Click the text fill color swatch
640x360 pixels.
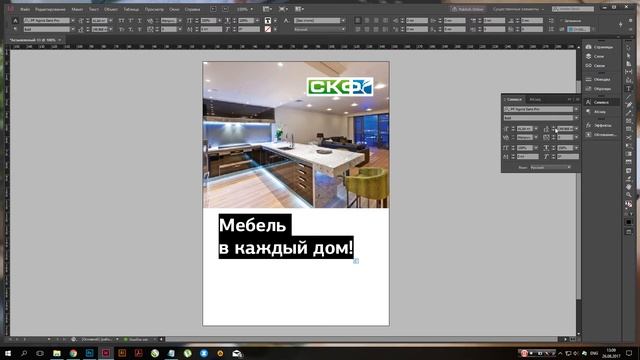(267, 20)
